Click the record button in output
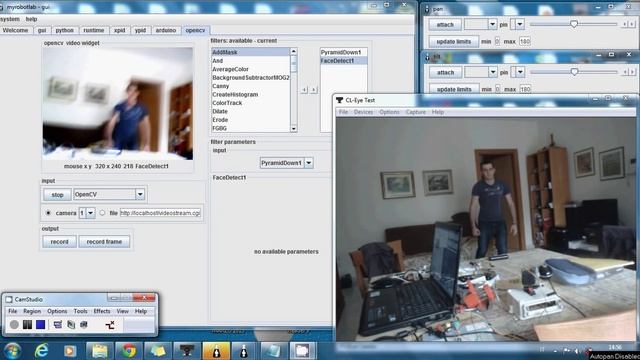Screen dimensions: 640x360 pos(59,242)
